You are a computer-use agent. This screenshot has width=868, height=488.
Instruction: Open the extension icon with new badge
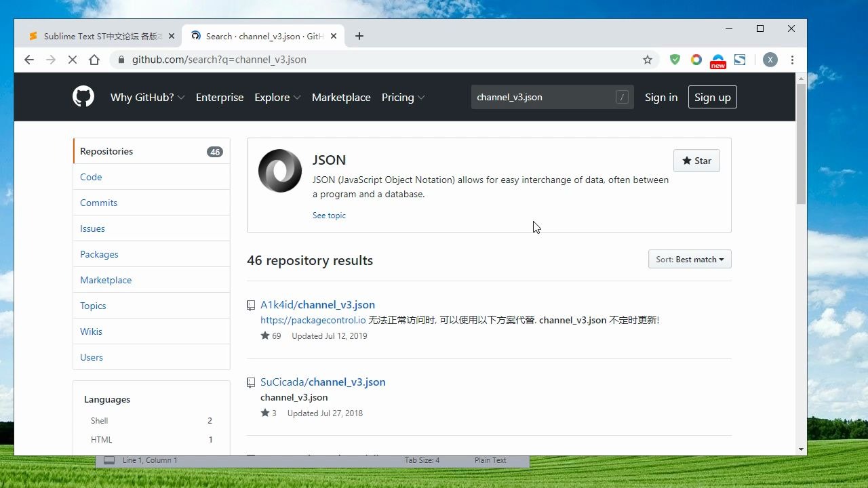[718, 62]
